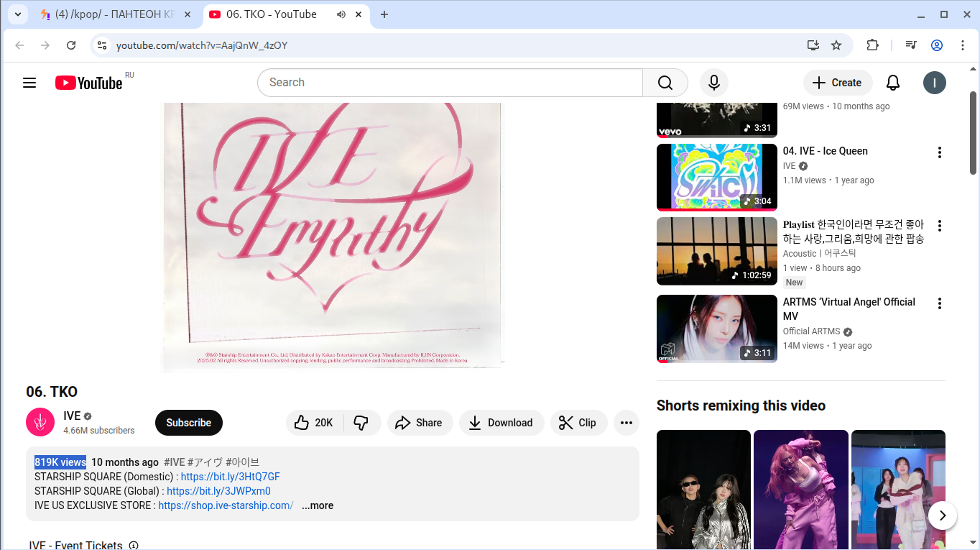Share the 06. TKO video
980x550 pixels.
pyautogui.click(x=420, y=423)
